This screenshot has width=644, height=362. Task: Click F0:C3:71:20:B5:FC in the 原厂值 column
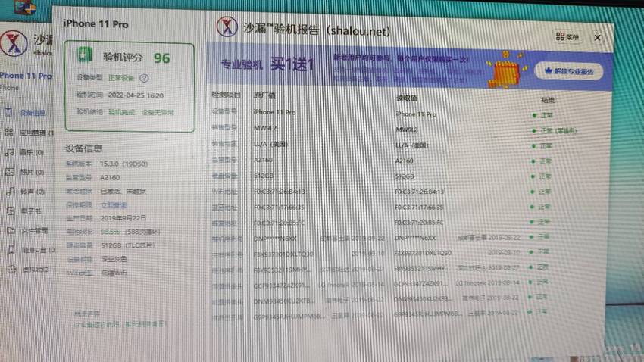tap(280, 223)
